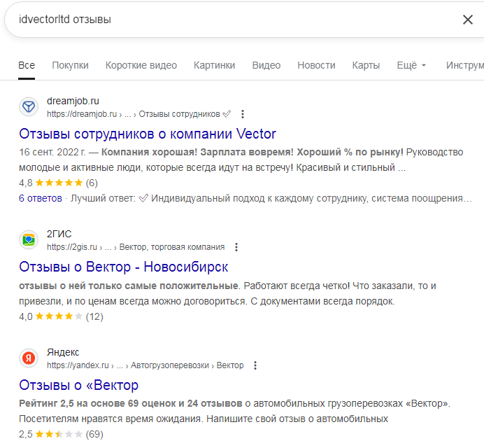Click the 6 ответов link
Screen dimensions: 484x448
click(41, 198)
